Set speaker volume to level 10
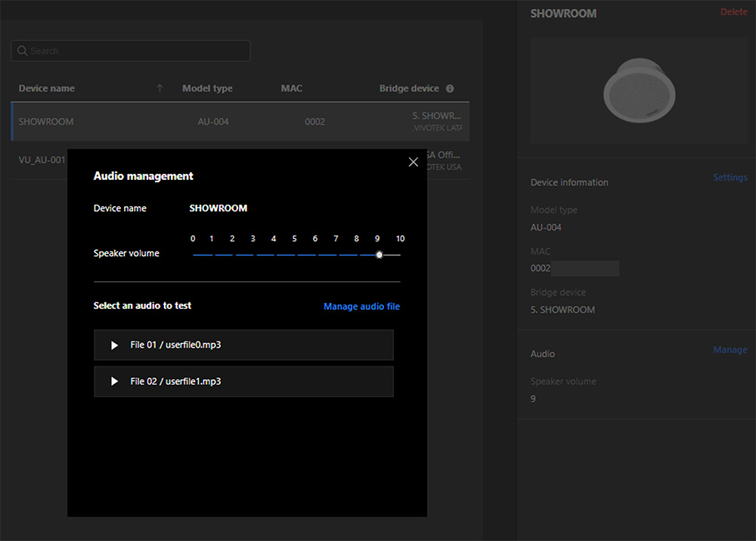756x541 pixels. [x=400, y=255]
